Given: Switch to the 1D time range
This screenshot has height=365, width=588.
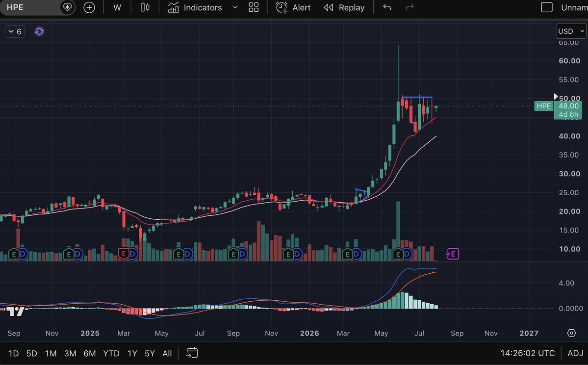Looking at the screenshot, I should 14,353.
